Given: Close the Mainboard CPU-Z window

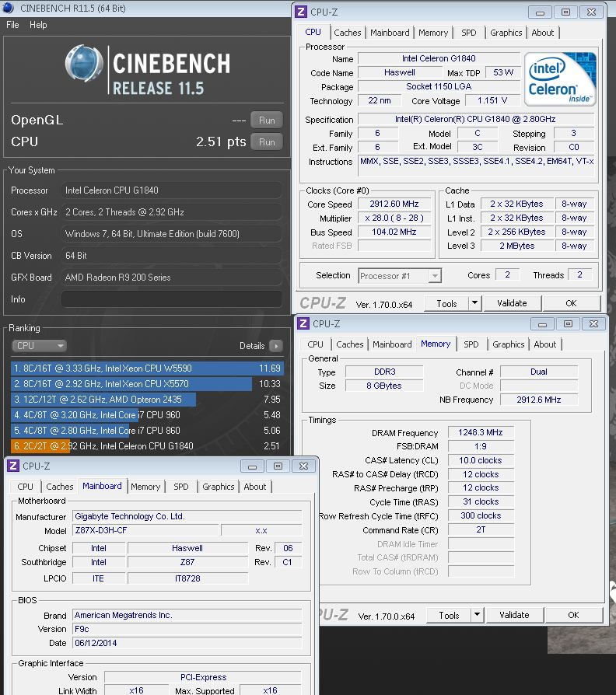Looking at the screenshot, I should click(304, 466).
